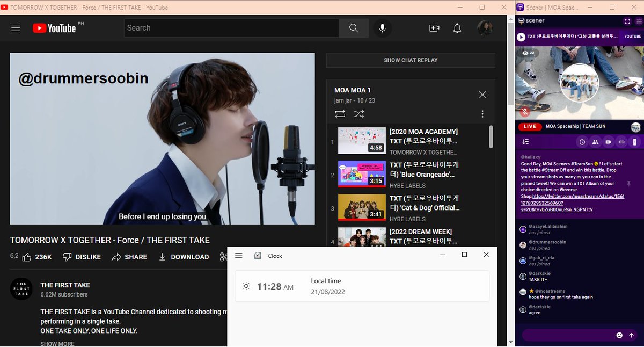The width and height of the screenshot is (644, 347).
Task: Shuffle the MOA MOA 1 playlist
Action: point(359,114)
